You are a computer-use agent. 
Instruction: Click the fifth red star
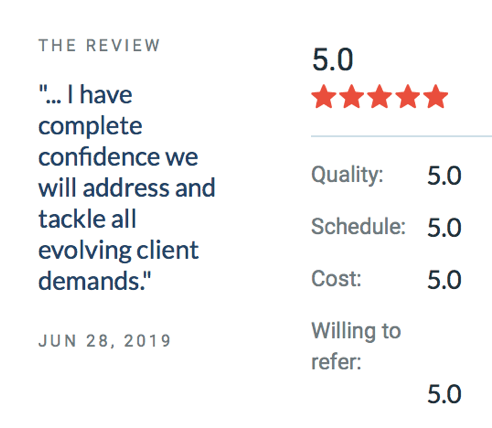click(x=436, y=97)
